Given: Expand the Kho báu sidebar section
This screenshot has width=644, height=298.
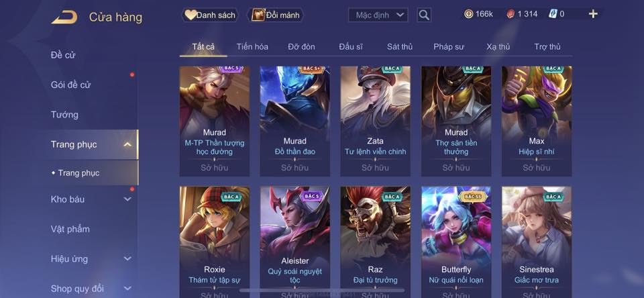Looking at the screenshot, I should [127, 199].
